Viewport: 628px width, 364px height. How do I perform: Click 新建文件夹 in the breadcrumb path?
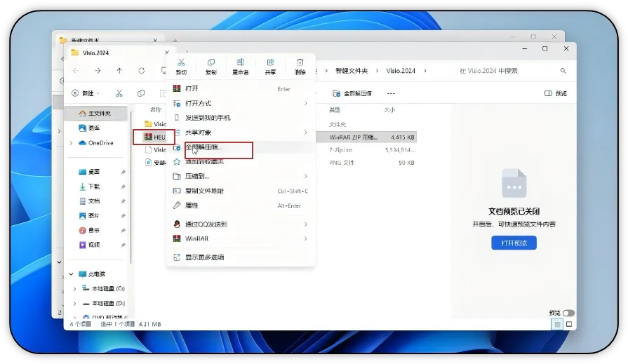pyautogui.click(x=352, y=71)
